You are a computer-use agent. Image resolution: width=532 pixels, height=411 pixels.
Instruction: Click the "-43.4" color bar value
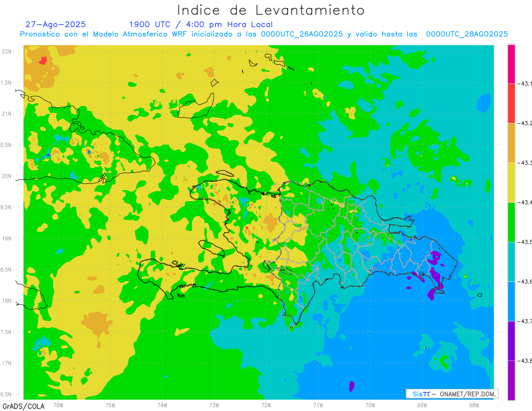(x=524, y=203)
